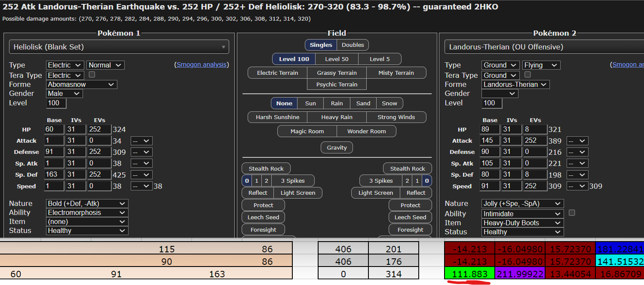The height and width of the screenshot is (285, 644).
Task: Turn on Gravity
Action: click(337, 147)
